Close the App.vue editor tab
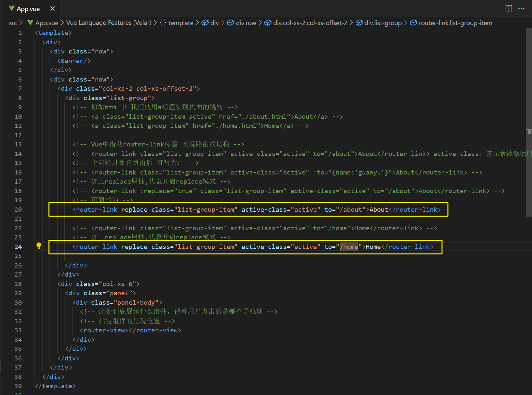The image size is (532, 395). point(52,8)
